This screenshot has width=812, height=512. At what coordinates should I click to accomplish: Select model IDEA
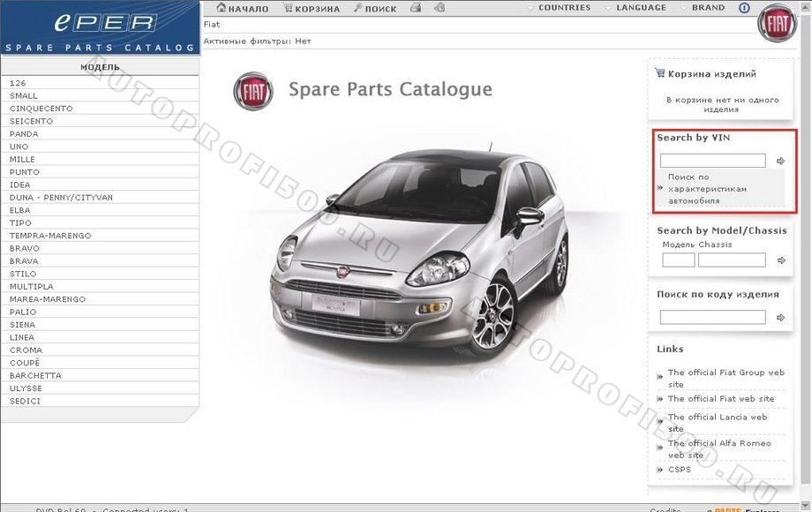tap(100, 184)
